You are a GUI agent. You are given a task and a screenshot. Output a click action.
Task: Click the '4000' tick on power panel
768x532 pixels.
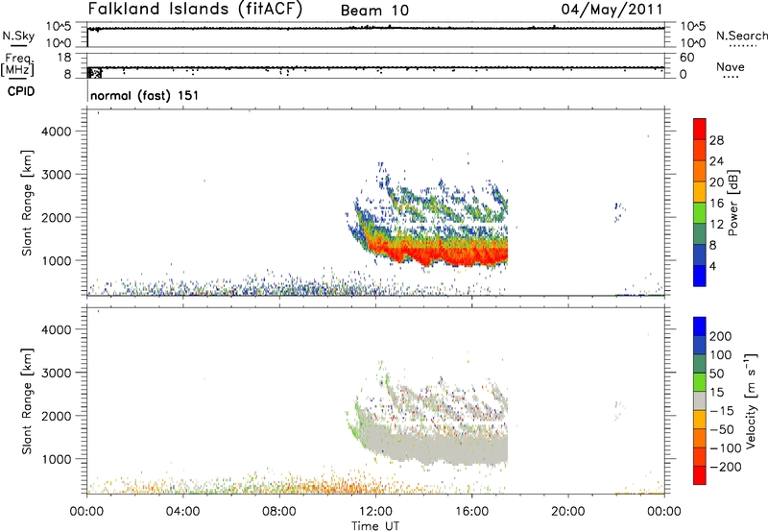(x=57, y=132)
